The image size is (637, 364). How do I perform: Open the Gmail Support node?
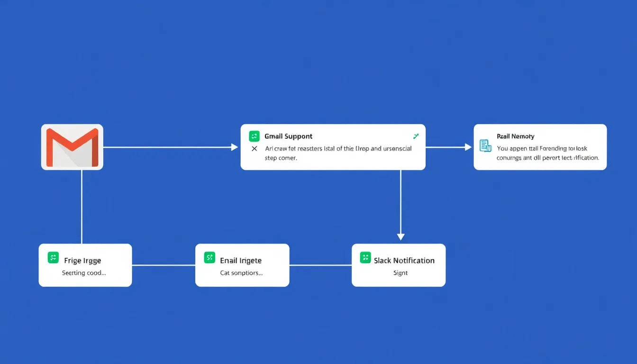click(x=332, y=146)
